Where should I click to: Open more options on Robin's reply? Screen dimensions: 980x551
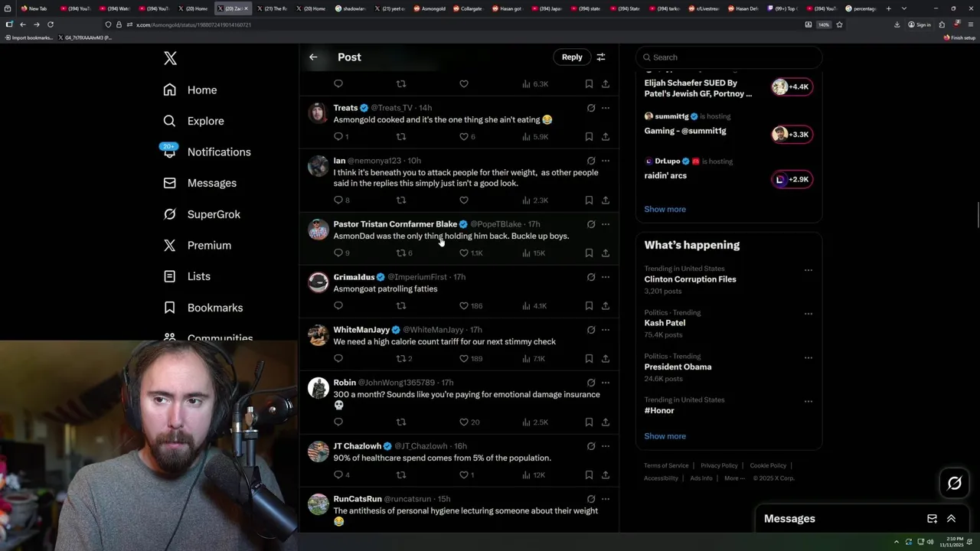(x=606, y=383)
